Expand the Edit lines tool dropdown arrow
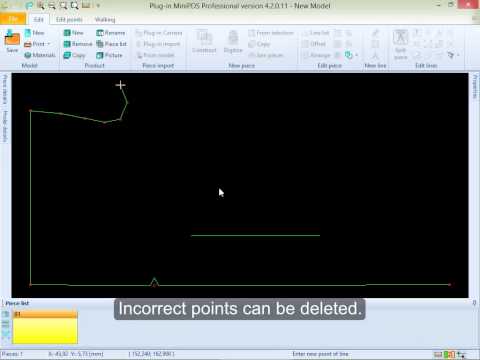The height and width of the screenshot is (360, 480). [459, 55]
